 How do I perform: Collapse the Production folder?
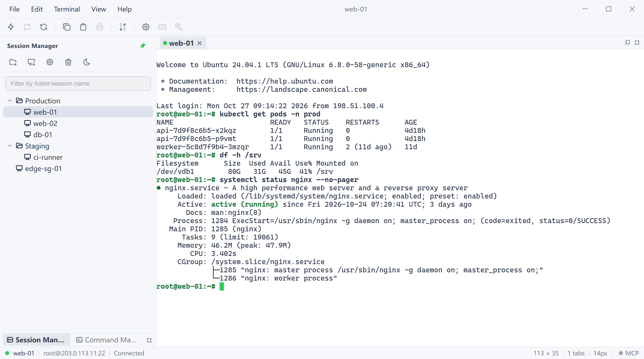pos(10,101)
